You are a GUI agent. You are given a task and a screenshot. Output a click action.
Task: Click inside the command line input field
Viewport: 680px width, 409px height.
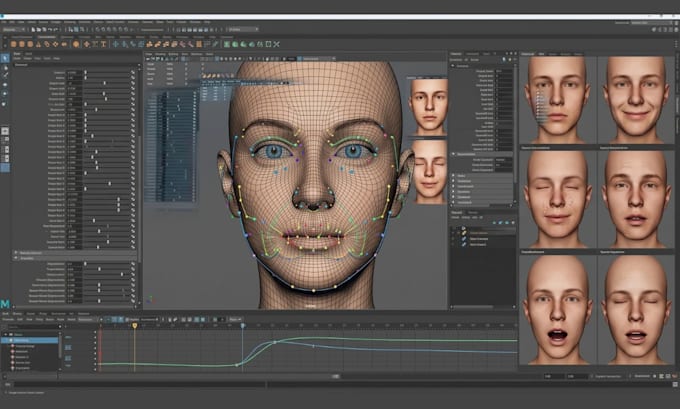141,384
